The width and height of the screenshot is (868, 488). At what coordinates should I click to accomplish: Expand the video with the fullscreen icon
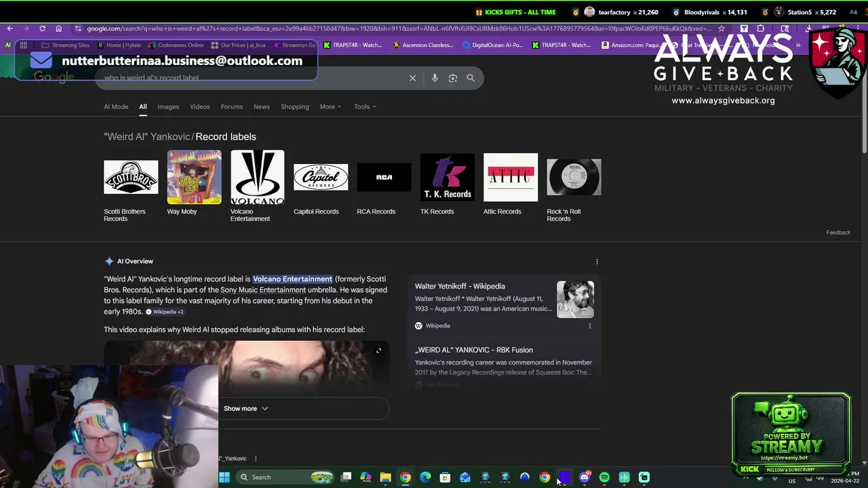coord(378,350)
